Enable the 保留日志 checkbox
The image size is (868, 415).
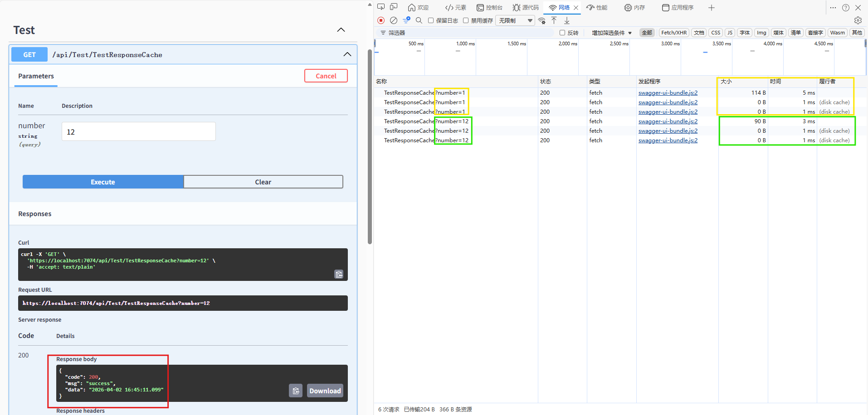pyautogui.click(x=431, y=20)
